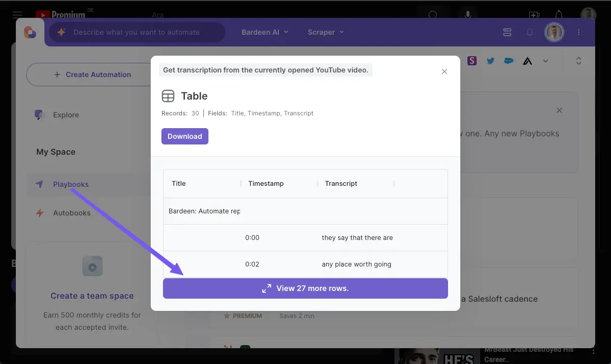Image resolution: width=611 pixels, height=364 pixels.
Task: Expand table with View 27 more rows
Action: [305, 288]
